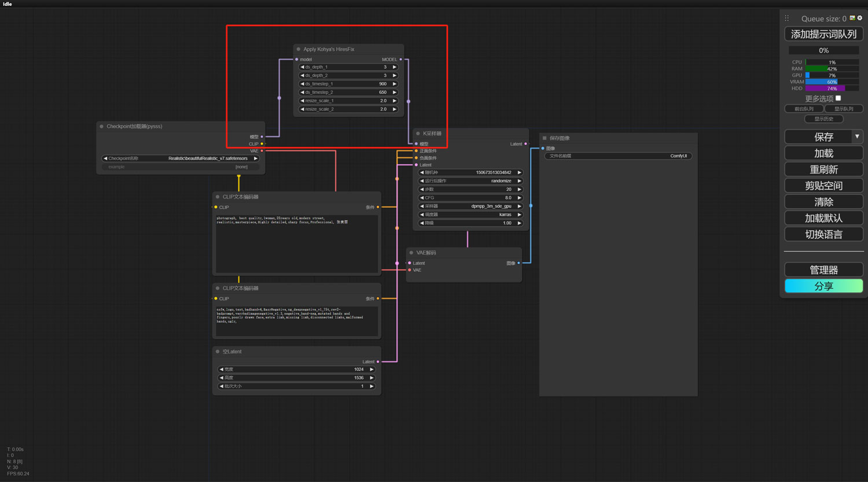The image size is (868, 482).
Task: Click 图像 output port on VAE解码 node
Action: pyautogui.click(x=518, y=263)
